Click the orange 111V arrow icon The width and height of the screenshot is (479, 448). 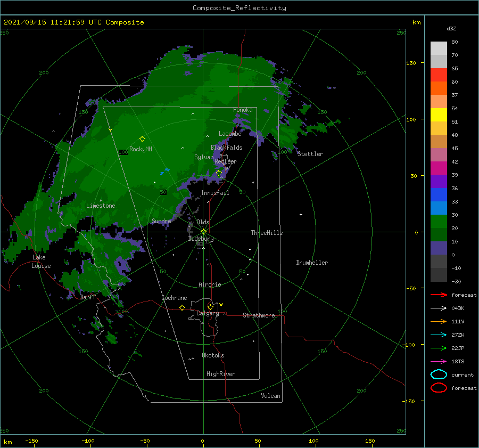tap(439, 321)
